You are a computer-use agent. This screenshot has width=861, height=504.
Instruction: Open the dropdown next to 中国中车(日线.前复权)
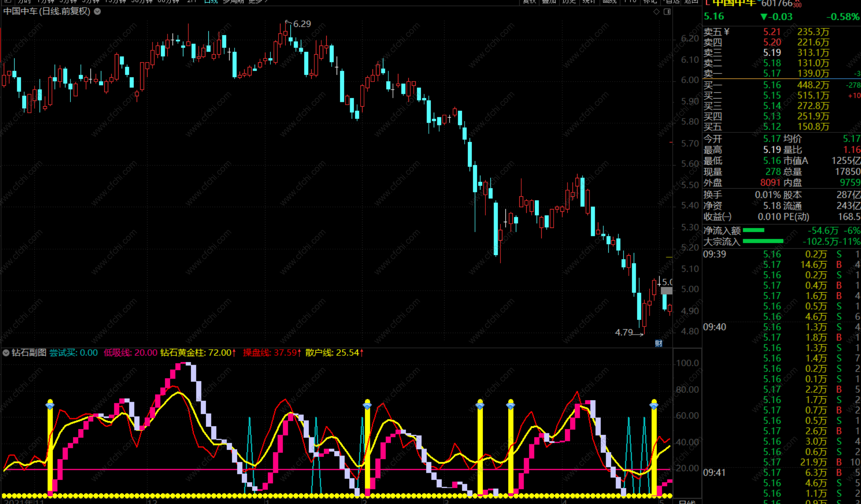tap(97, 12)
